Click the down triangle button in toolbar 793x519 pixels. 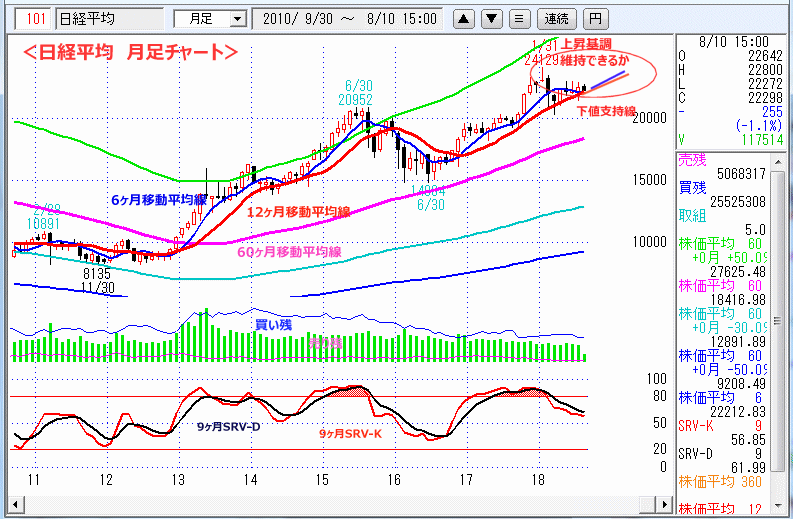click(492, 19)
